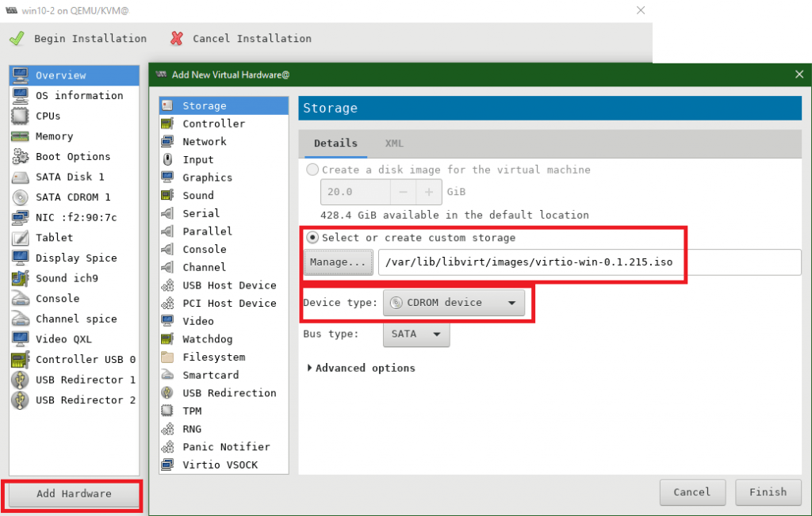
Task: Switch to the XML tab
Action: click(394, 143)
